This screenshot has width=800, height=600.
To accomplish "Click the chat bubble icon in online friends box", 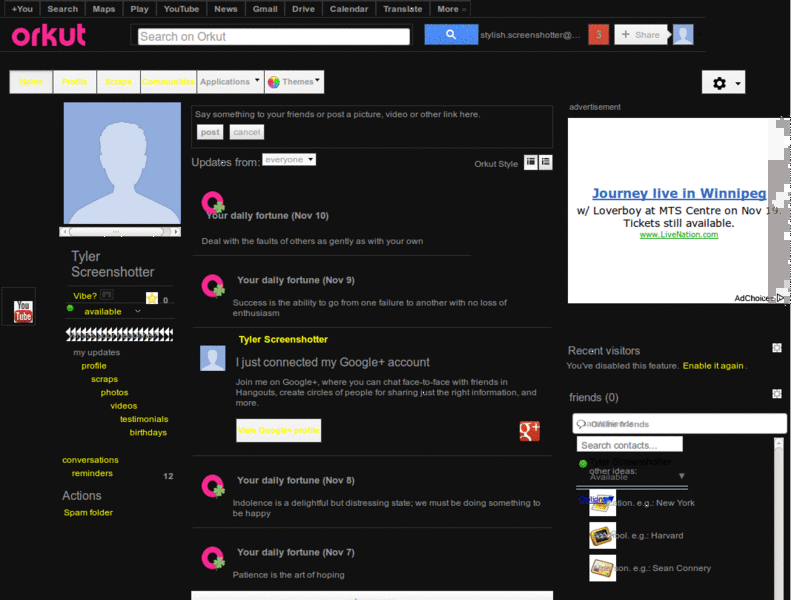I will pyautogui.click(x=581, y=424).
